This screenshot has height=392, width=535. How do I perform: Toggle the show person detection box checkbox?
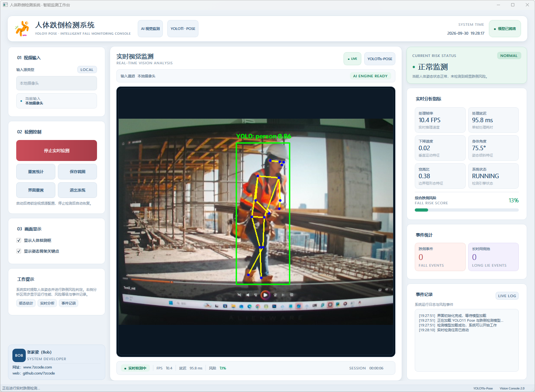[x=19, y=240]
